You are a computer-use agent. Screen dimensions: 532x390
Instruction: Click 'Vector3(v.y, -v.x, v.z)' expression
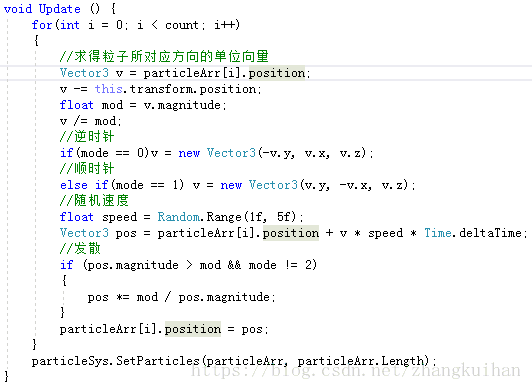point(329,185)
